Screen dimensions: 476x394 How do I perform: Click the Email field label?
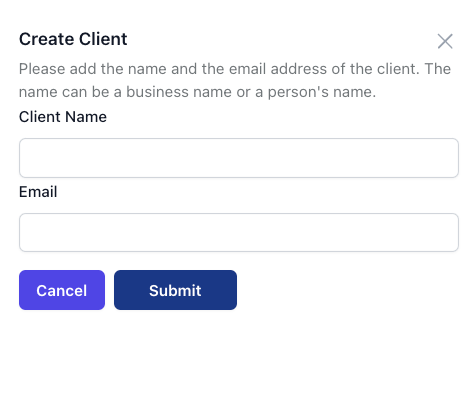coord(38,192)
